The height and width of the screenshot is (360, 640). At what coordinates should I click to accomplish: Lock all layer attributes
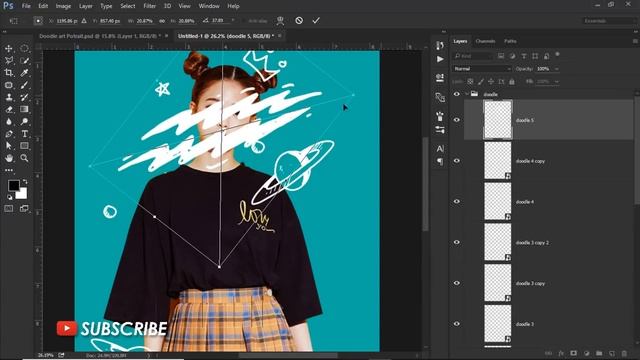(512, 82)
